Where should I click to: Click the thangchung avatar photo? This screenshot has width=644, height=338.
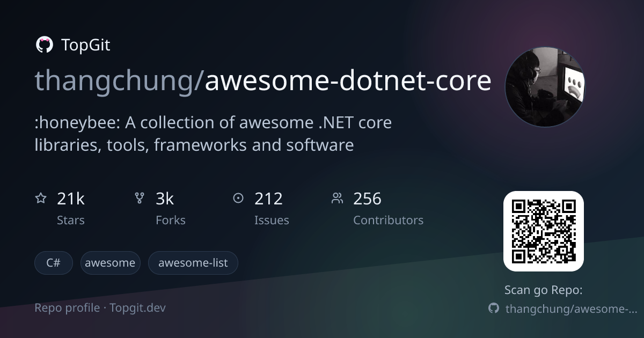tap(545, 87)
